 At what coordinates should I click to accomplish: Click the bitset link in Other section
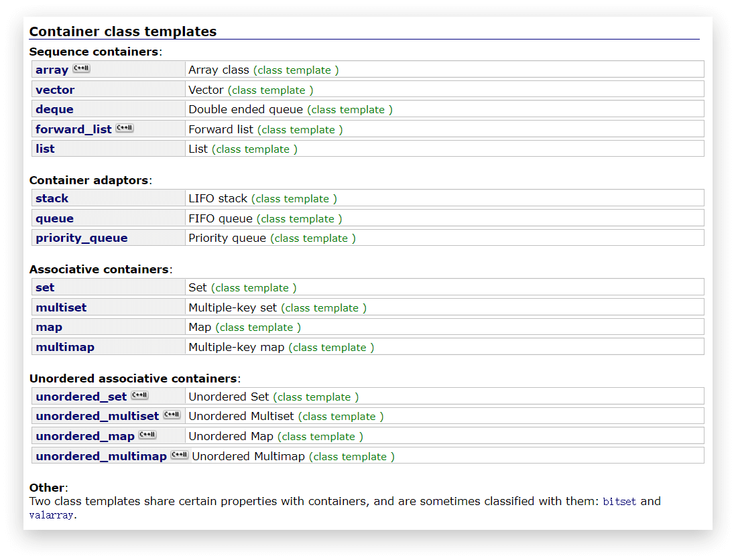(x=619, y=501)
